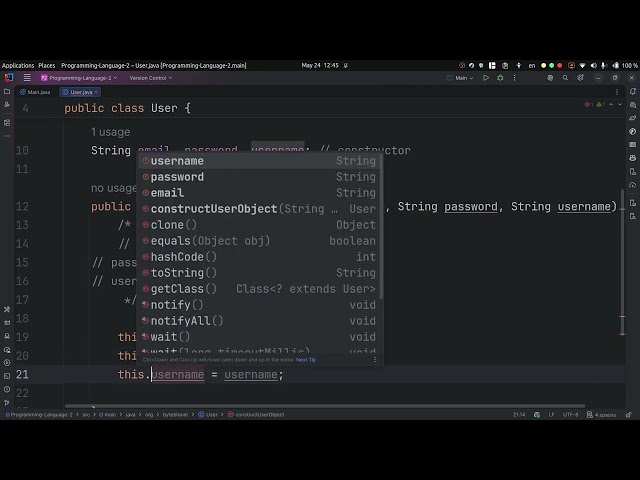640x480 pixels.
Task: Open the Run tool window icon on left sidebar
Action: pyautogui.click(x=7, y=363)
